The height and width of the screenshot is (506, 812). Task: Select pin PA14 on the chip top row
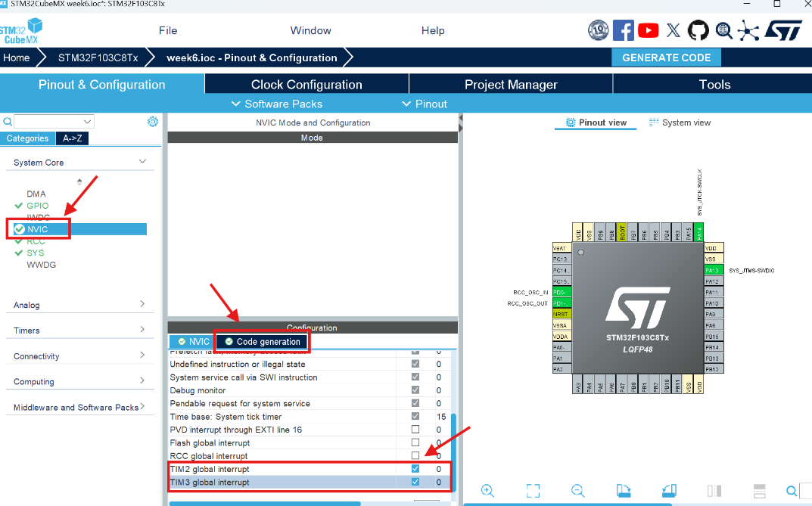pyautogui.click(x=698, y=232)
